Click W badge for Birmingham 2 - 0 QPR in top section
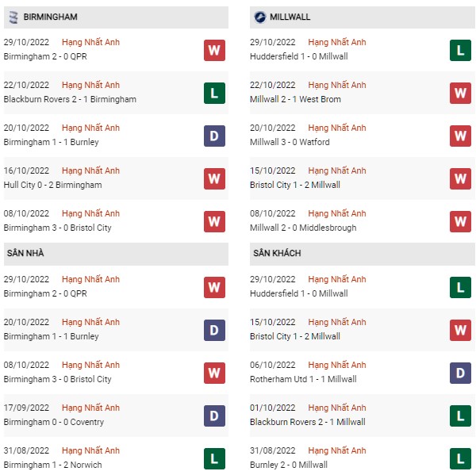The image size is (476, 475). pos(214,50)
